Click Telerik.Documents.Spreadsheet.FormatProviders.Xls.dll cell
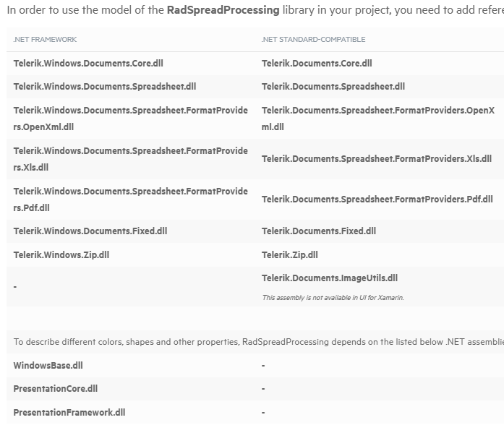The image size is (504, 433). click(x=376, y=159)
